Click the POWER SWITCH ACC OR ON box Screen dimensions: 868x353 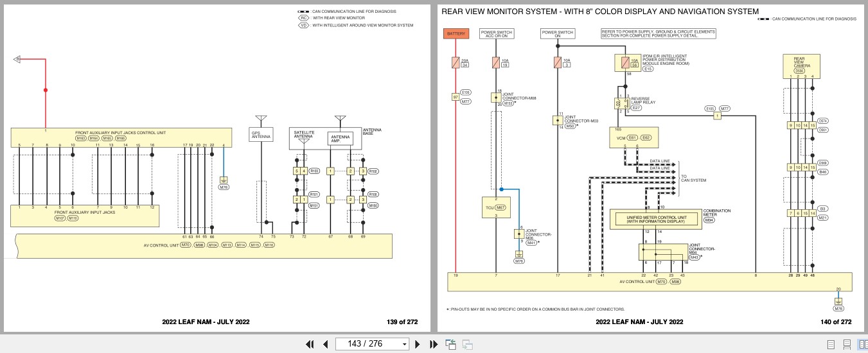click(495, 33)
